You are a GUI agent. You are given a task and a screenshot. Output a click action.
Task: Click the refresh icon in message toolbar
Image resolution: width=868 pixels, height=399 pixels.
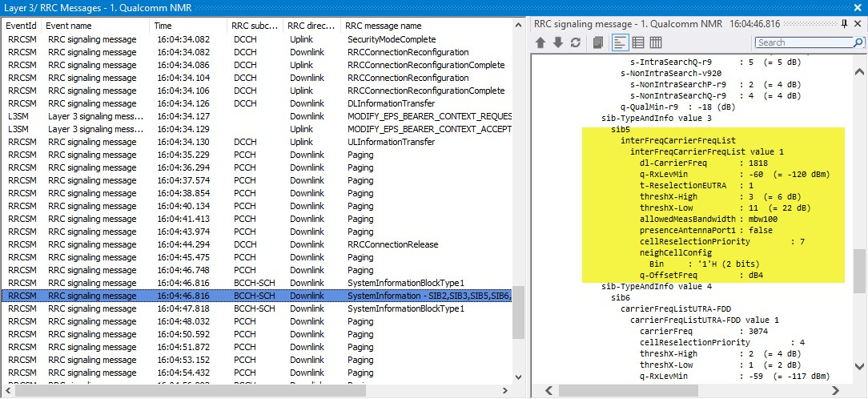pos(574,42)
